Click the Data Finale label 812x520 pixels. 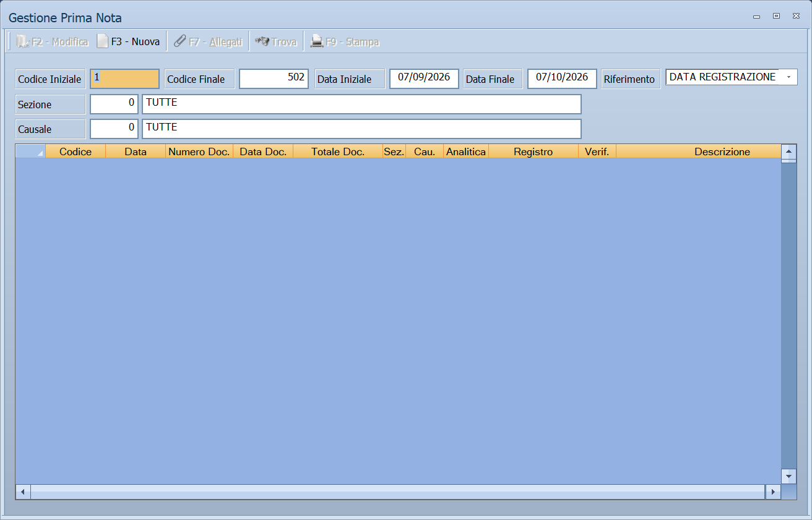tap(493, 79)
